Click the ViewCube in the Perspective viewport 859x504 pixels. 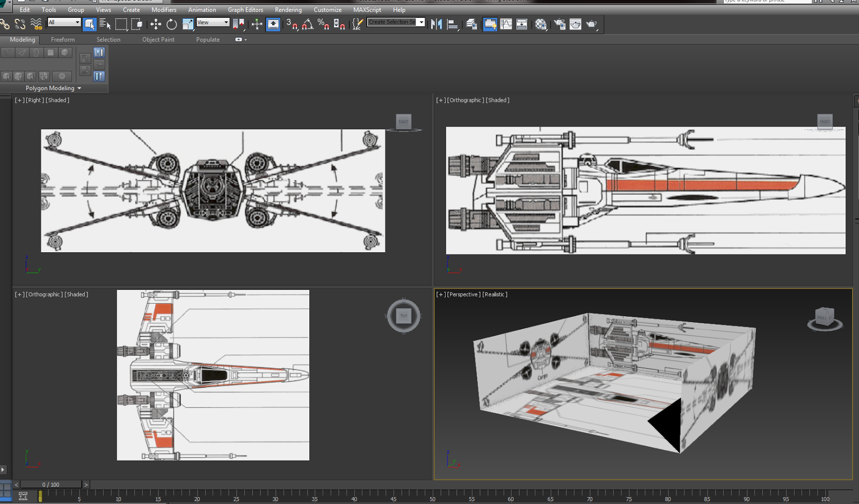tap(825, 317)
